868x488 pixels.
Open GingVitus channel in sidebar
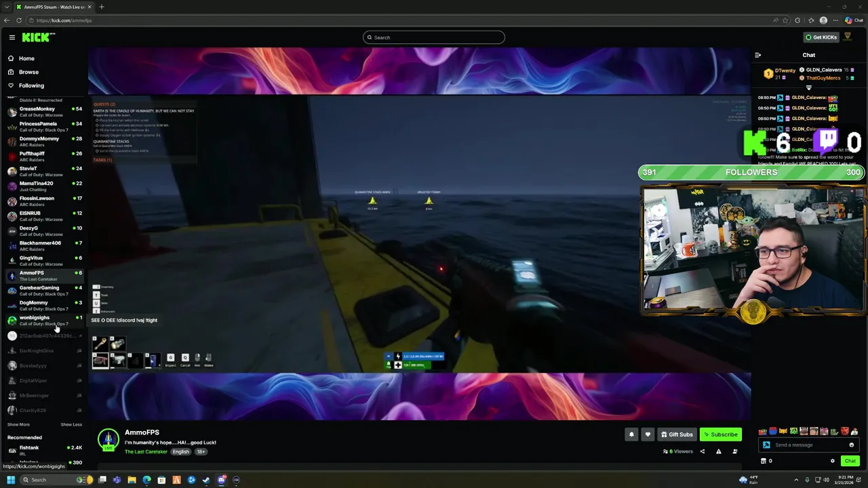pyautogui.click(x=43, y=261)
